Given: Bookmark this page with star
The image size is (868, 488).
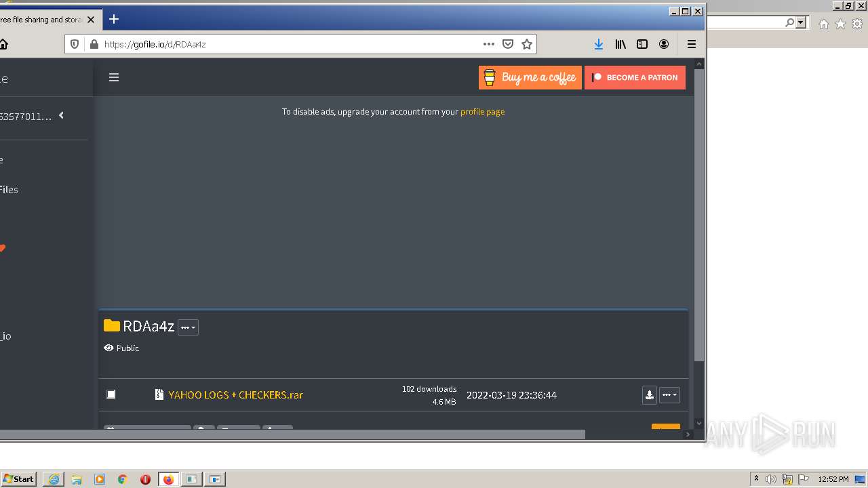Looking at the screenshot, I should 527,44.
